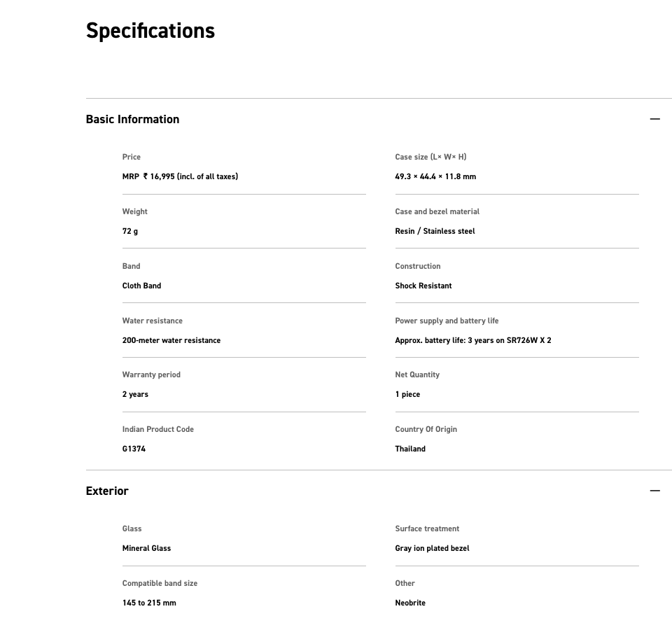Click the Exterior section header
This screenshot has width=672, height=623.
pos(107,491)
